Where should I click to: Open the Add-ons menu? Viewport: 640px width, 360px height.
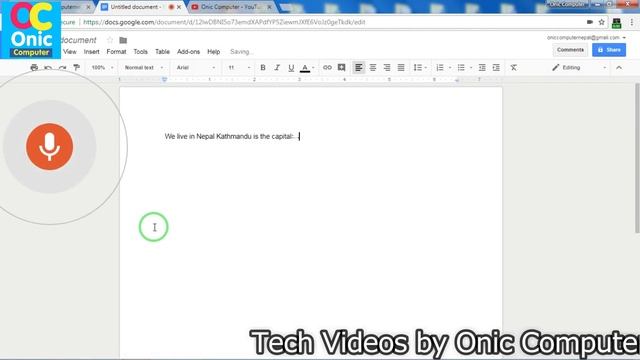click(188, 52)
